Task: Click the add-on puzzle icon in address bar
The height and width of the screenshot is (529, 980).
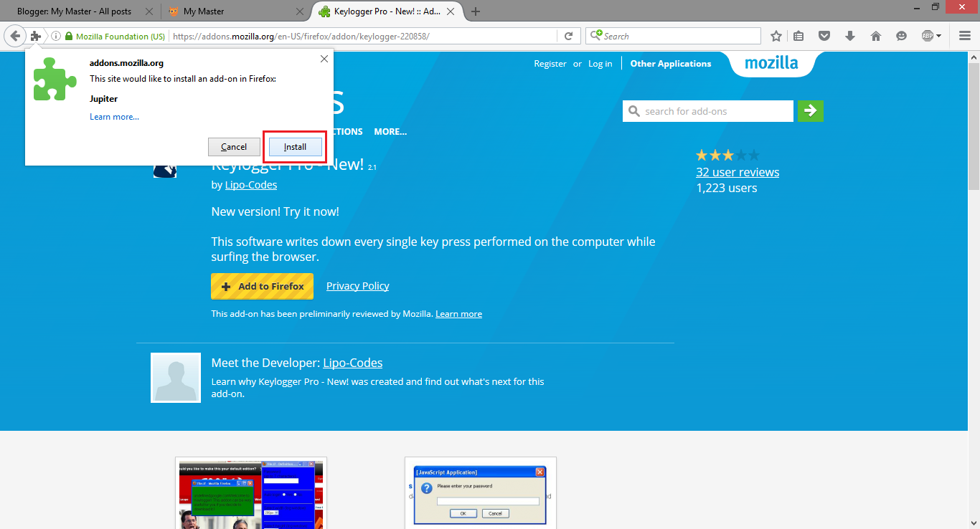Action: click(36, 36)
